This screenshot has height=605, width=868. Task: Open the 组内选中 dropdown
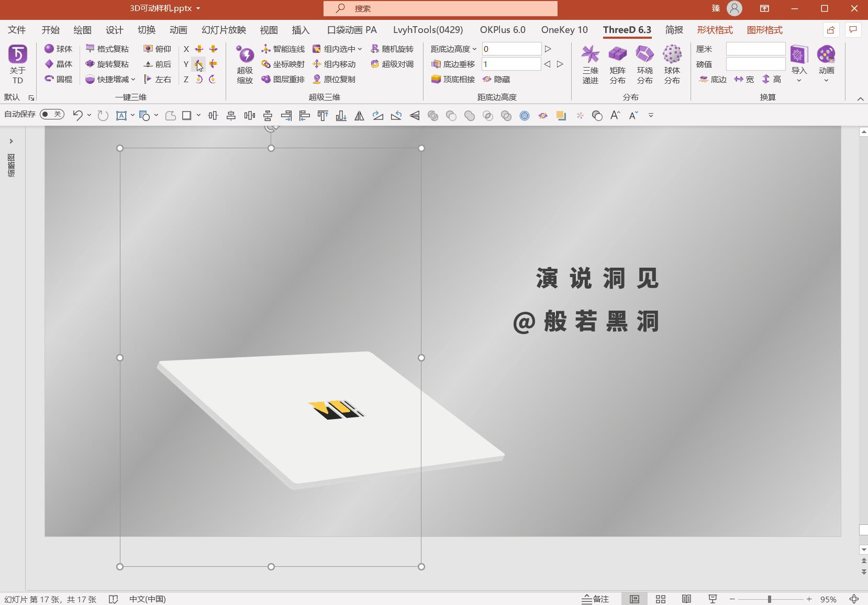click(360, 49)
